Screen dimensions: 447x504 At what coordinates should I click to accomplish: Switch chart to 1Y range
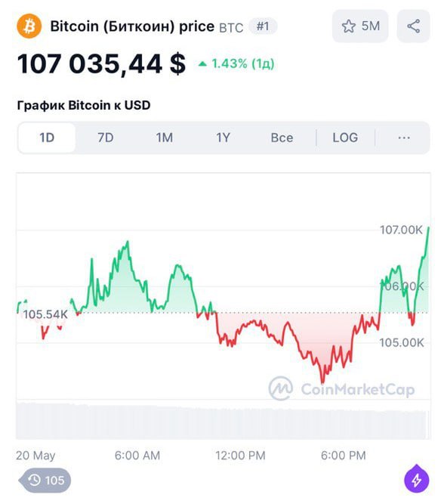coord(223,138)
